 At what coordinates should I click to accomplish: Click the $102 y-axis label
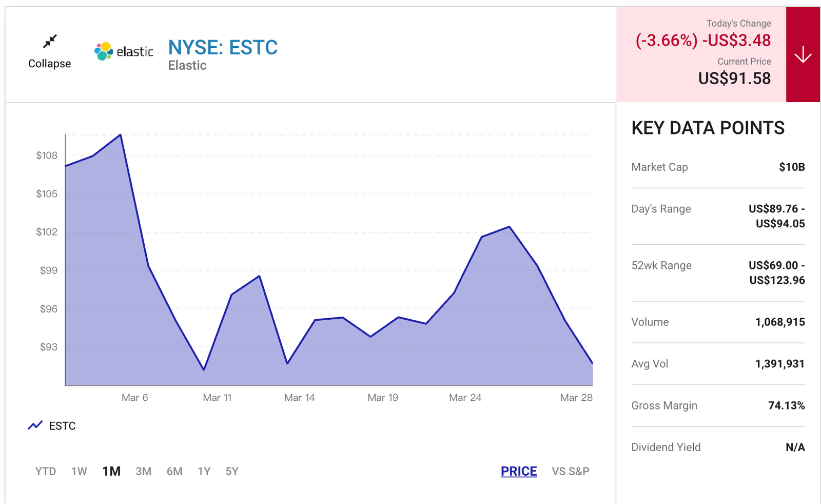point(47,232)
